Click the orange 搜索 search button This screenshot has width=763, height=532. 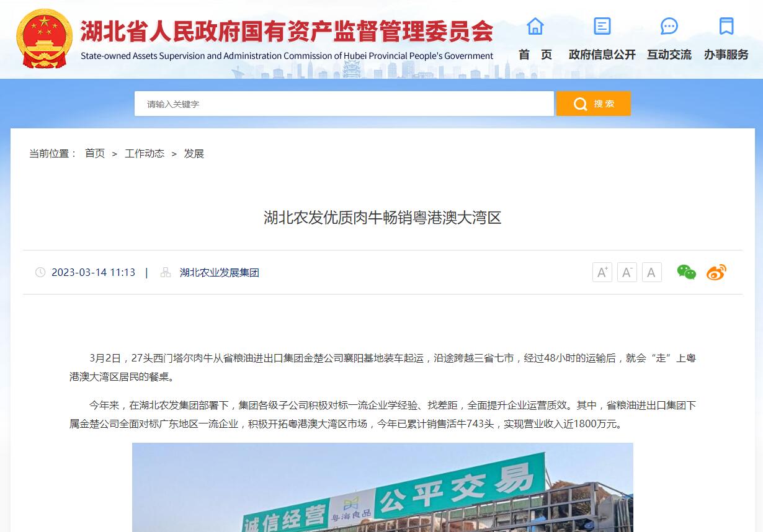point(594,104)
